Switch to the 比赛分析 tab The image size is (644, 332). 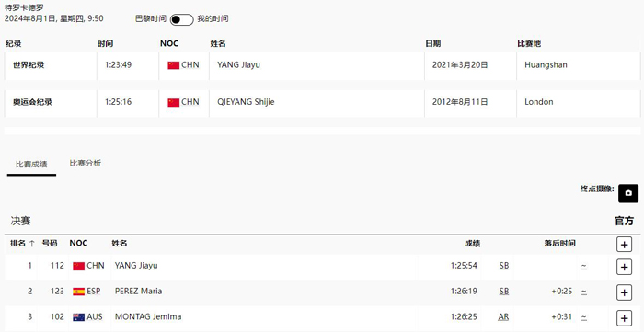coord(85,164)
